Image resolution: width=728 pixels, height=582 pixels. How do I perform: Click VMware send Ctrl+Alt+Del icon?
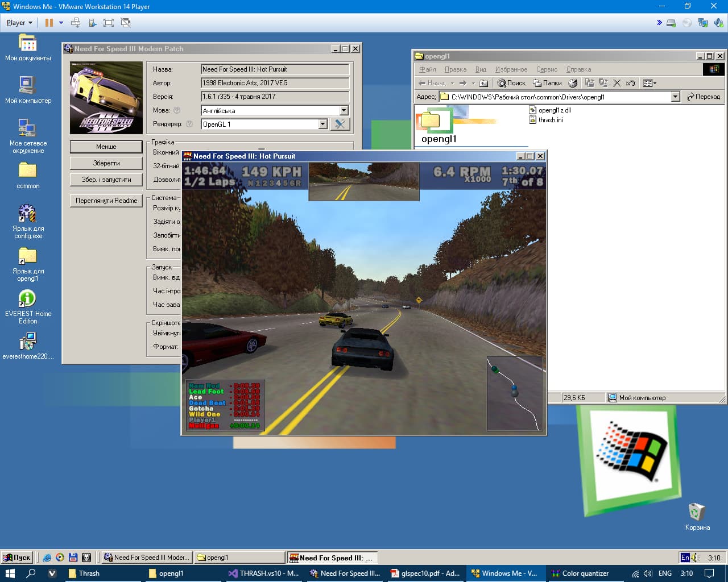tap(76, 23)
